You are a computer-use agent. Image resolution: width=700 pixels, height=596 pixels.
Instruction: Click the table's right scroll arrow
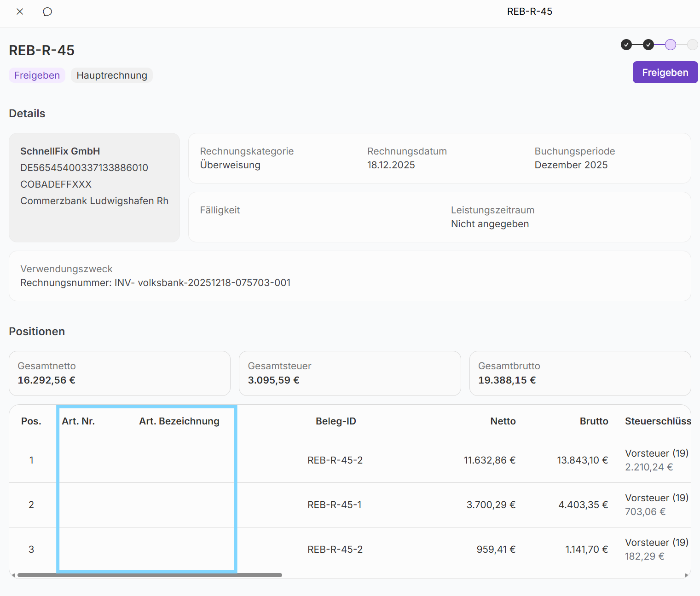point(687,575)
